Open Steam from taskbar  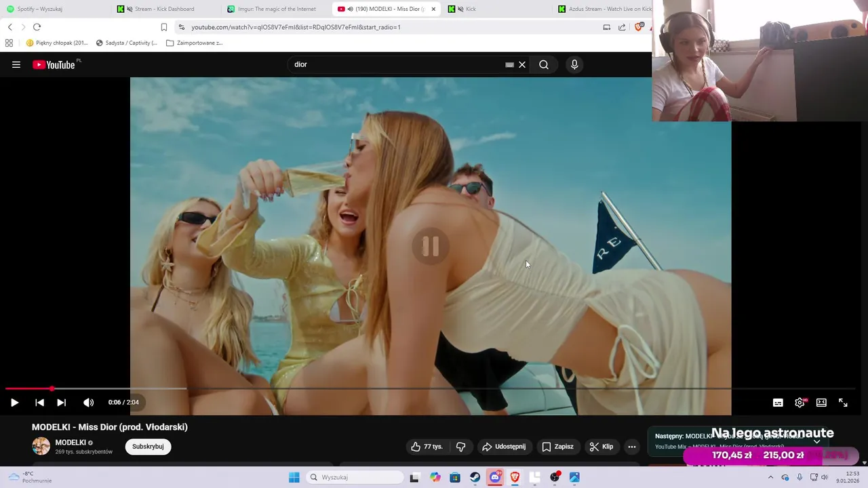tap(475, 477)
